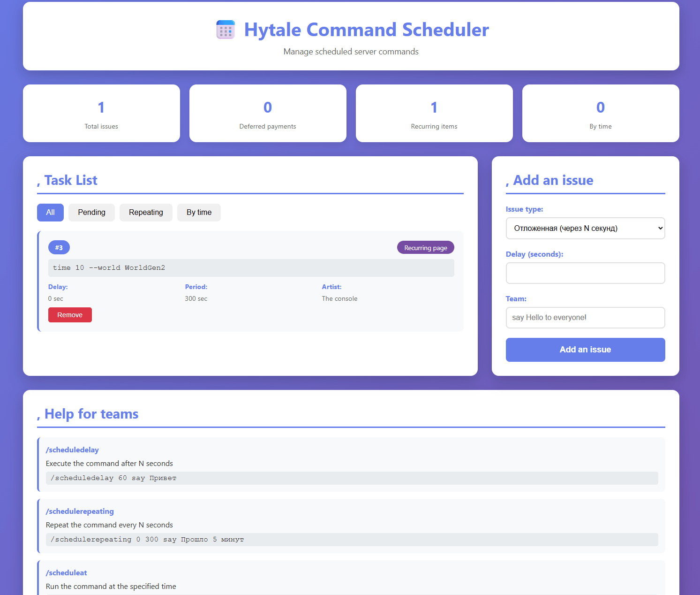
Task: Filter the task list By time
Action: (x=199, y=213)
